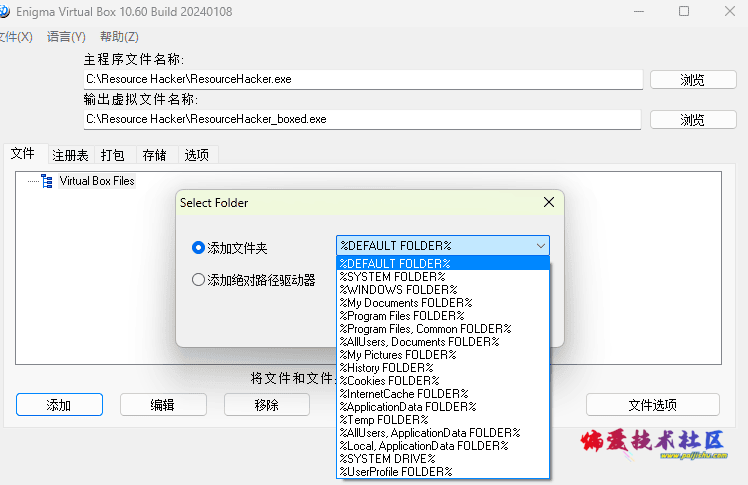
Task: Select %AllUsers, ApplicationData FOLDER% entry
Action: (x=443, y=433)
